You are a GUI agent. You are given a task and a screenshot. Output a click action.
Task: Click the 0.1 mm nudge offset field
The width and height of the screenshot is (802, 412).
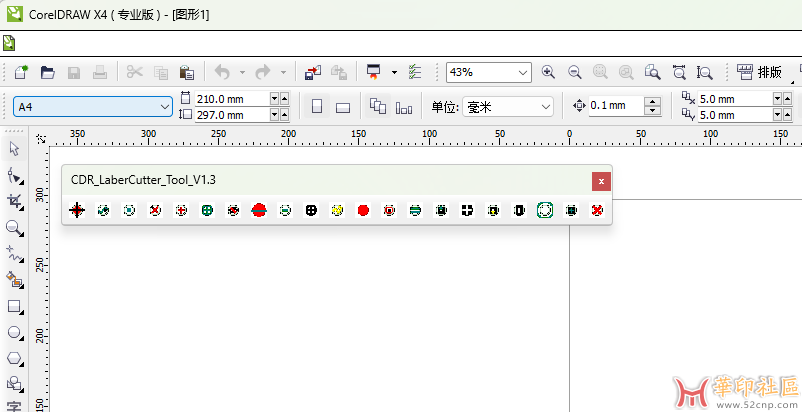(615, 105)
